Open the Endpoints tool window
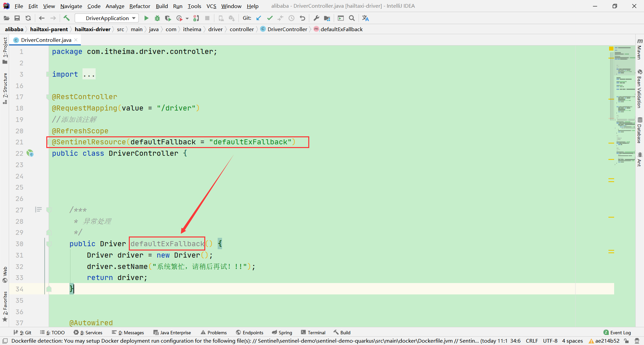This screenshot has height=345, width=644. [x=250, y=333]
